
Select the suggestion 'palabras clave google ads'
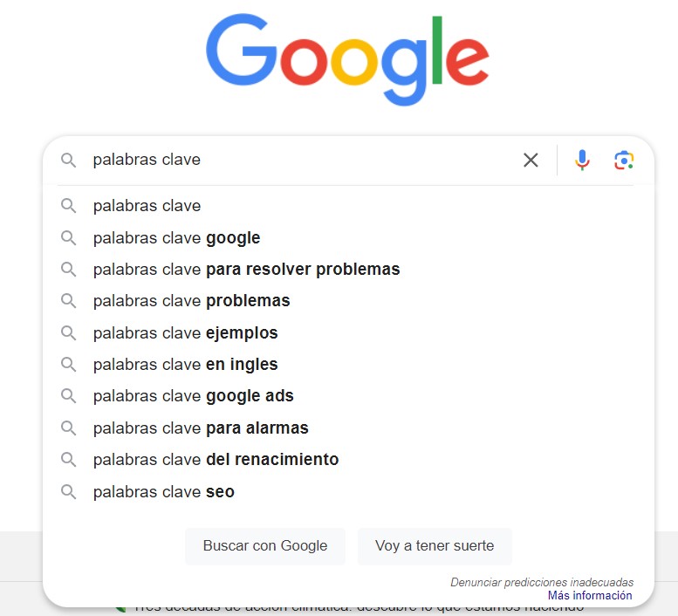[193, 396]
